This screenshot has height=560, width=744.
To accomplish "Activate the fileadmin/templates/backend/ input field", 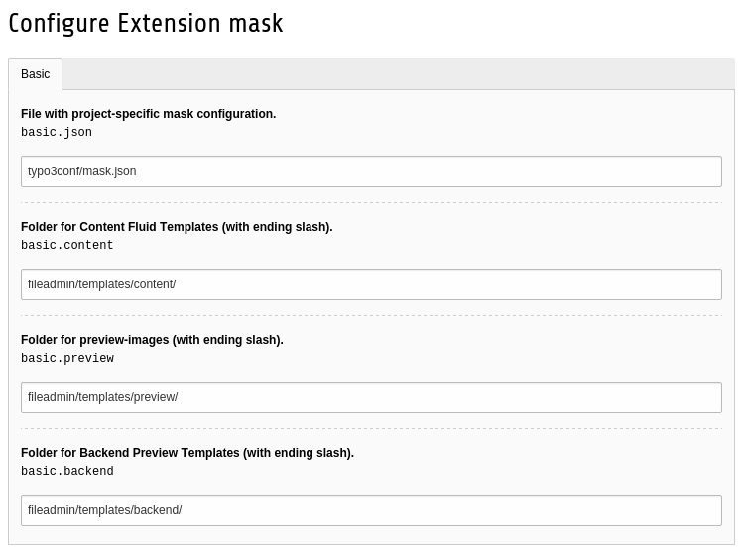I will pos(371,510).
